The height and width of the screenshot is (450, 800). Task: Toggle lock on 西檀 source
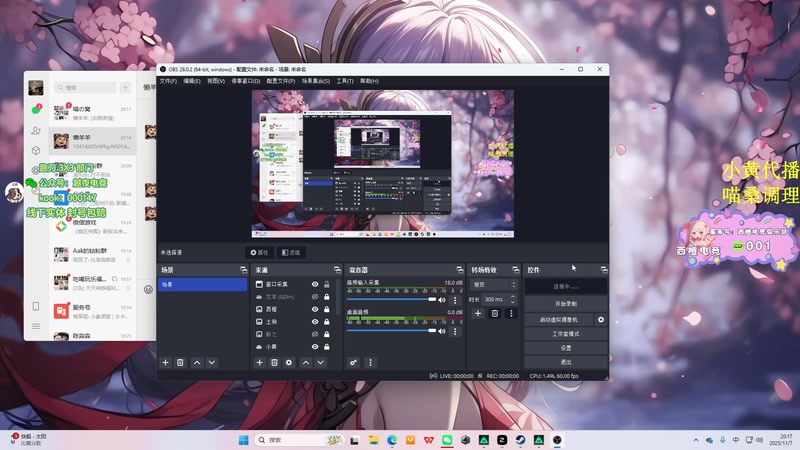point(327,309)
